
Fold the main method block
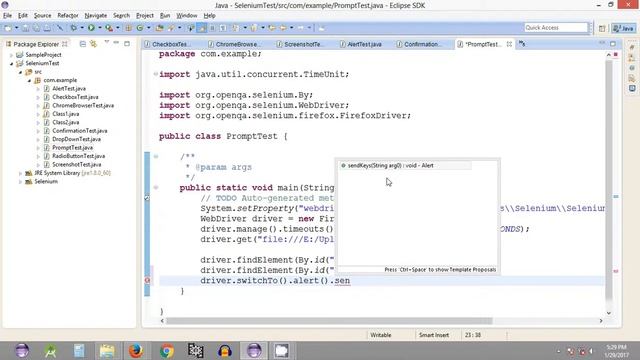pyautogui.click(x=156, y=188)
